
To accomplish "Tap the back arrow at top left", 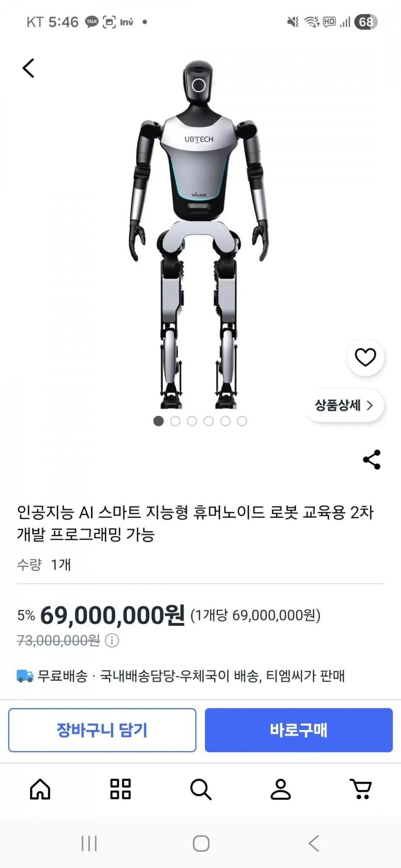I will 29,68.
